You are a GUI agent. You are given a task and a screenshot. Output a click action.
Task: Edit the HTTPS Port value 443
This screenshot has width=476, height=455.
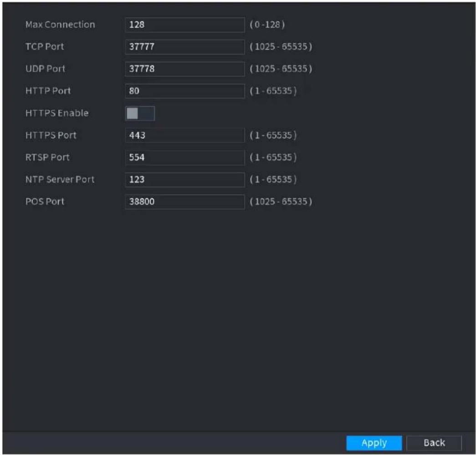(184, 135)
